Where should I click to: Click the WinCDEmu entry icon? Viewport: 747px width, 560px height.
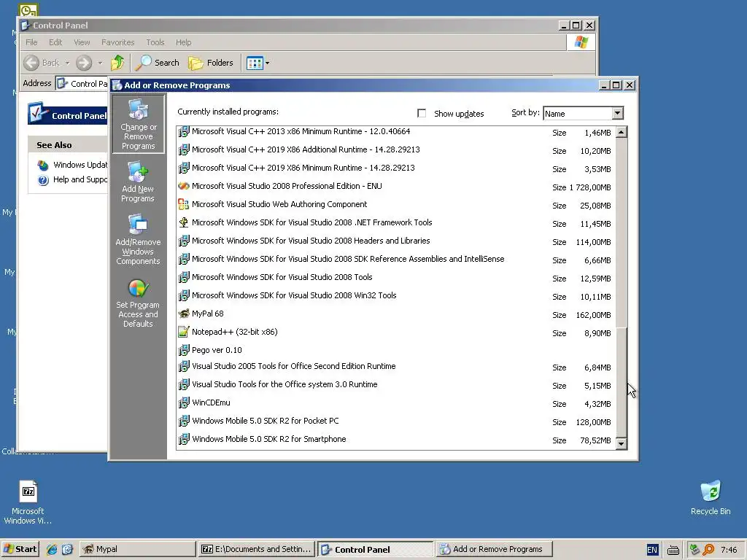[x=183, y=402]
